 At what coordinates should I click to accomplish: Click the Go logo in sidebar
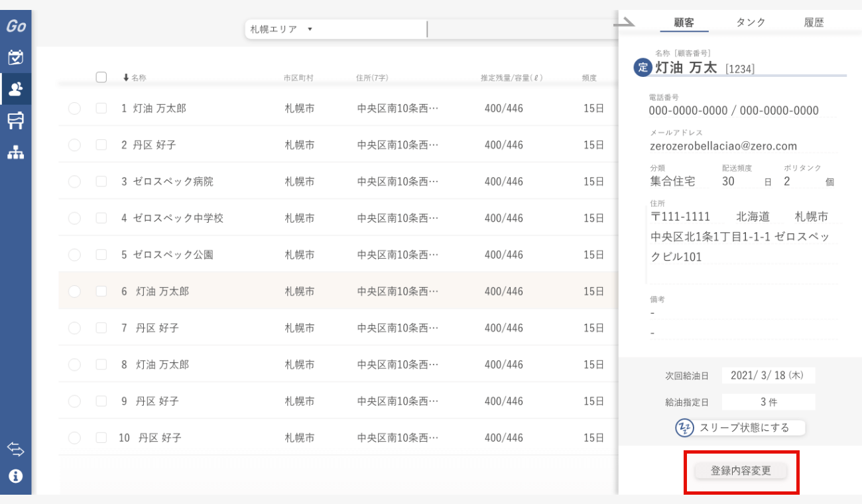(x=16, y=27)
